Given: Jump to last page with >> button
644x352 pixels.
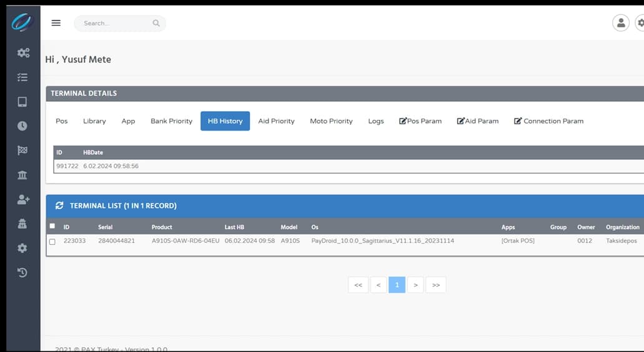Looking at the screenshot, I should [x=436, y=285].
